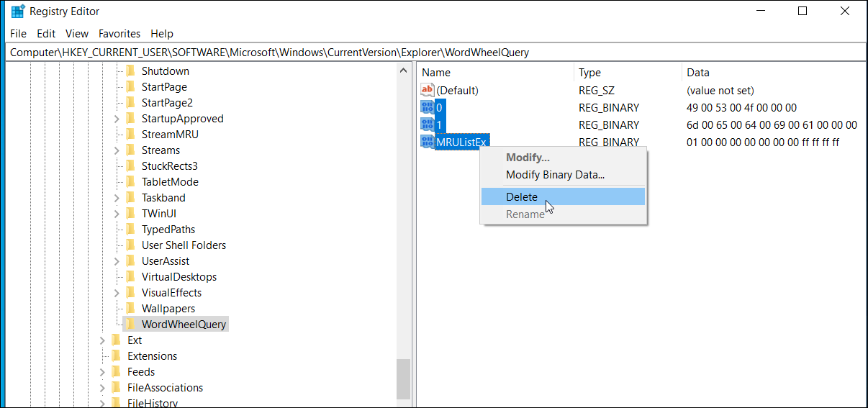Select the (Default) value name
This screenshot has width=868, height=408.
458,90
